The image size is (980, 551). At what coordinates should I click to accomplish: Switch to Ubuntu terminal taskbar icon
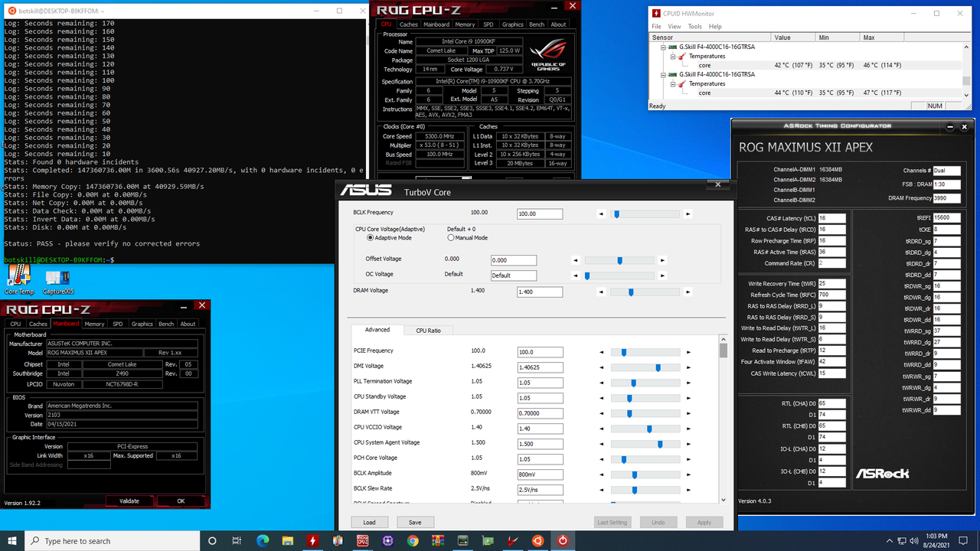coord(537,540)
